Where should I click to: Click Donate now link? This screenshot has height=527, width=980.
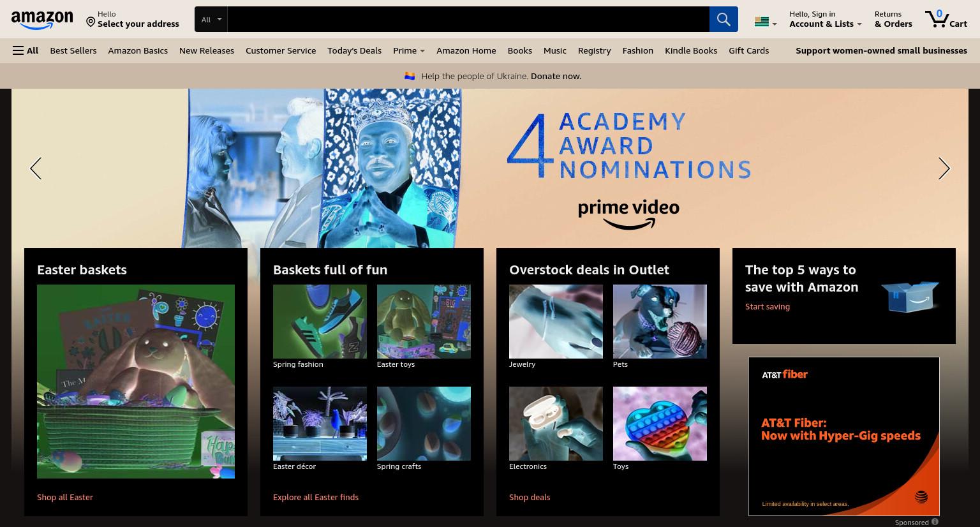[556, 76]
